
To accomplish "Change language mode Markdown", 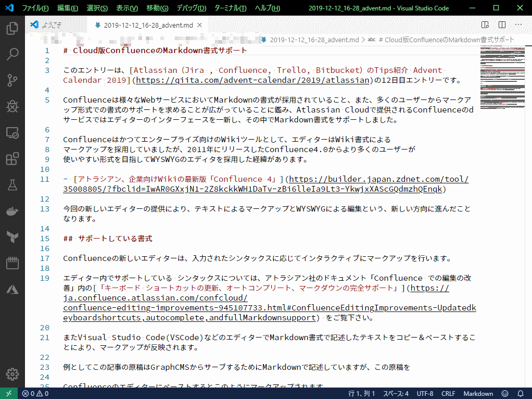I will point(478,393).
